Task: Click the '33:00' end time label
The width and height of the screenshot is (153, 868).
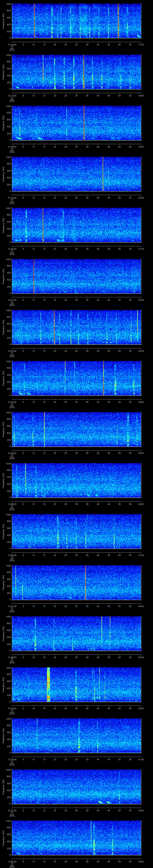Action: coord(141,862)
